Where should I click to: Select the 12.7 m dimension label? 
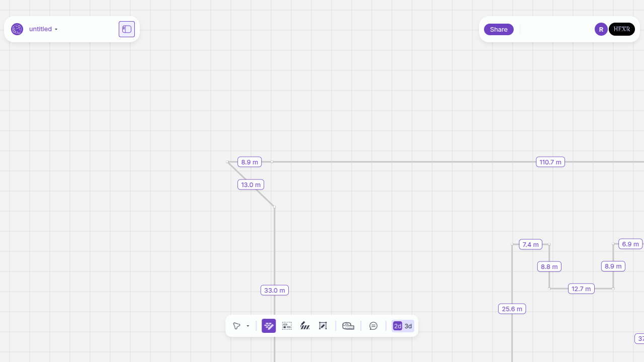tap(581, 289)
